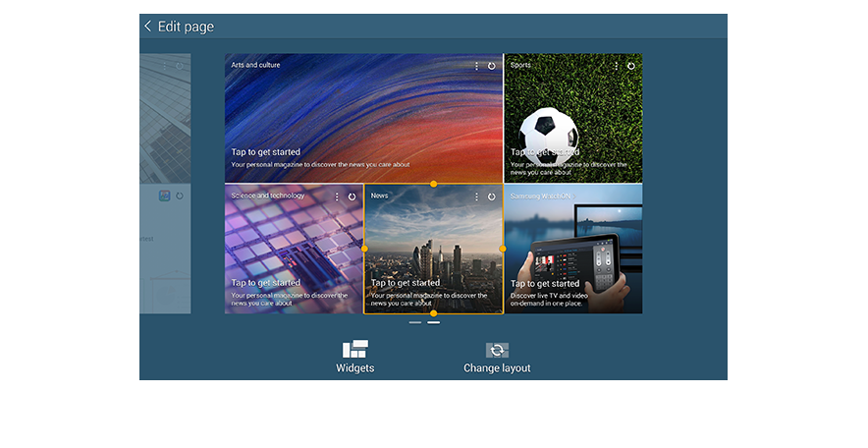Open Sports widget three-dot options menu
Screen dimensions: 868x448
(616, 66)
